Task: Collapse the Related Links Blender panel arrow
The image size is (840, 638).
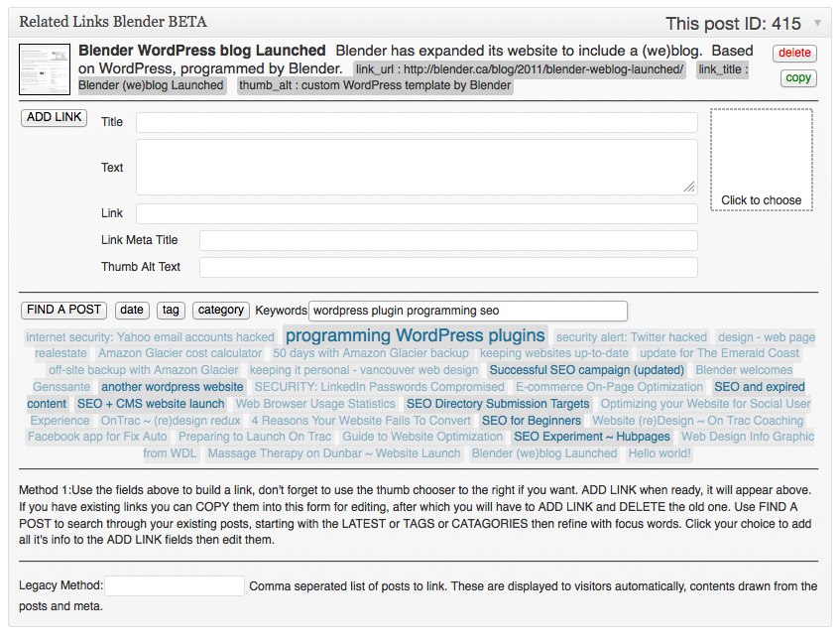Action: (x=817, y=23)
